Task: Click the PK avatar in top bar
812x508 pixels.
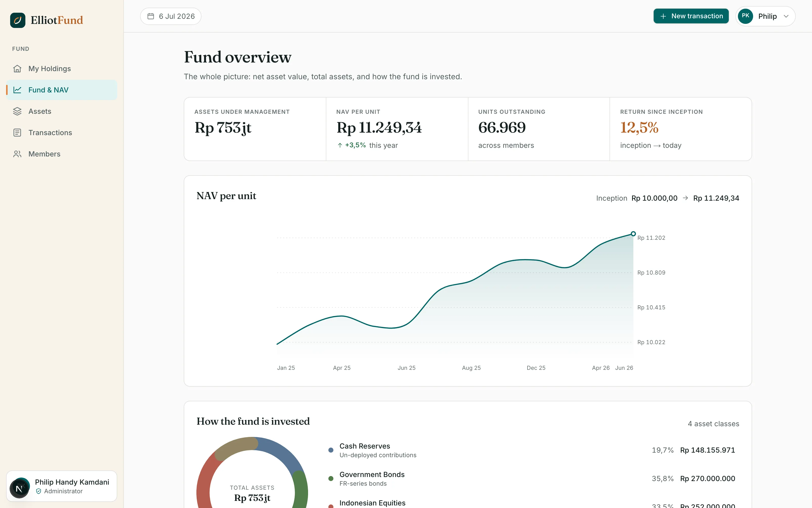Action: 746,16
